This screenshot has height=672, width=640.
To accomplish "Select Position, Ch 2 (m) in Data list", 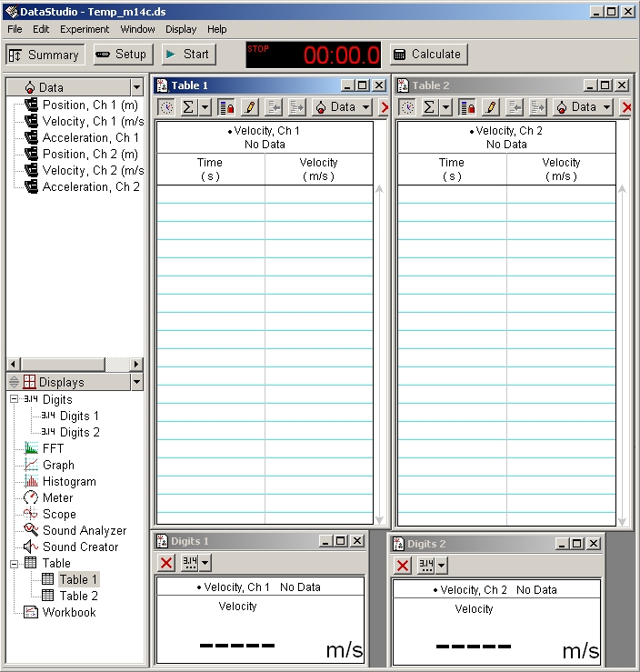I will 81,154.
